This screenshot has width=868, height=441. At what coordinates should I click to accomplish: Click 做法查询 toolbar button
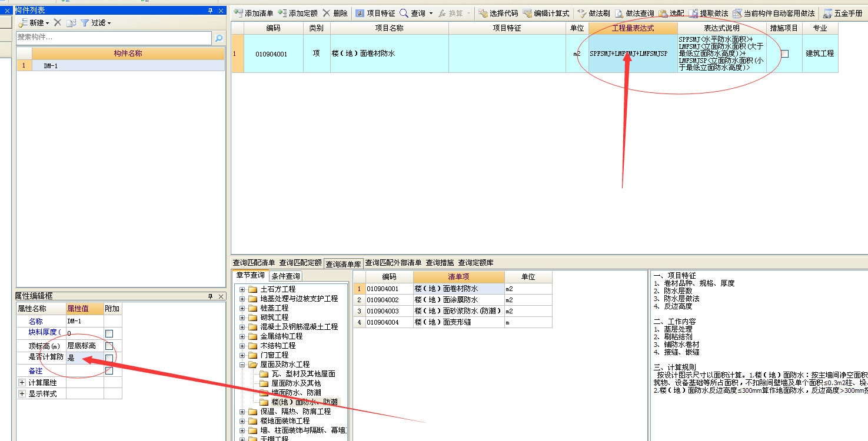(x=634, y=13)
